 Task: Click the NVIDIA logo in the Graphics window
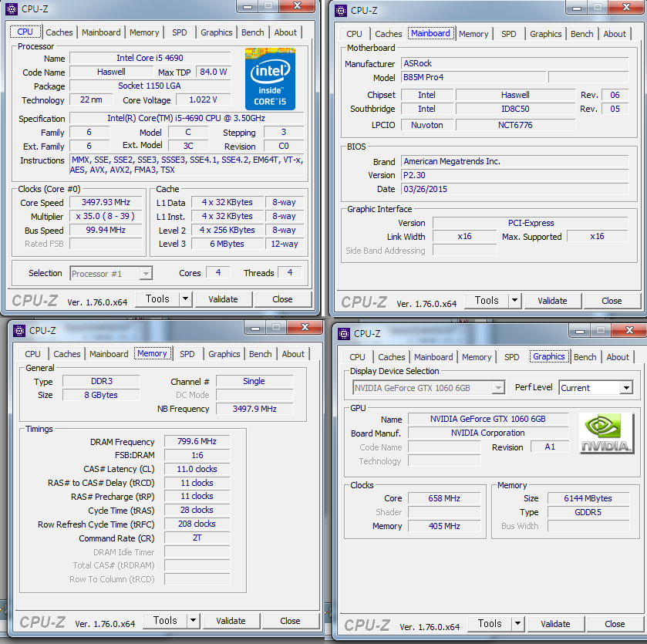coord(607,433)
